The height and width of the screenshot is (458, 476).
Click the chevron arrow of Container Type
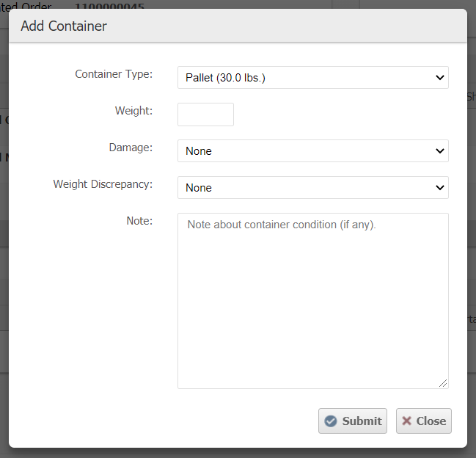click(440, 78)
